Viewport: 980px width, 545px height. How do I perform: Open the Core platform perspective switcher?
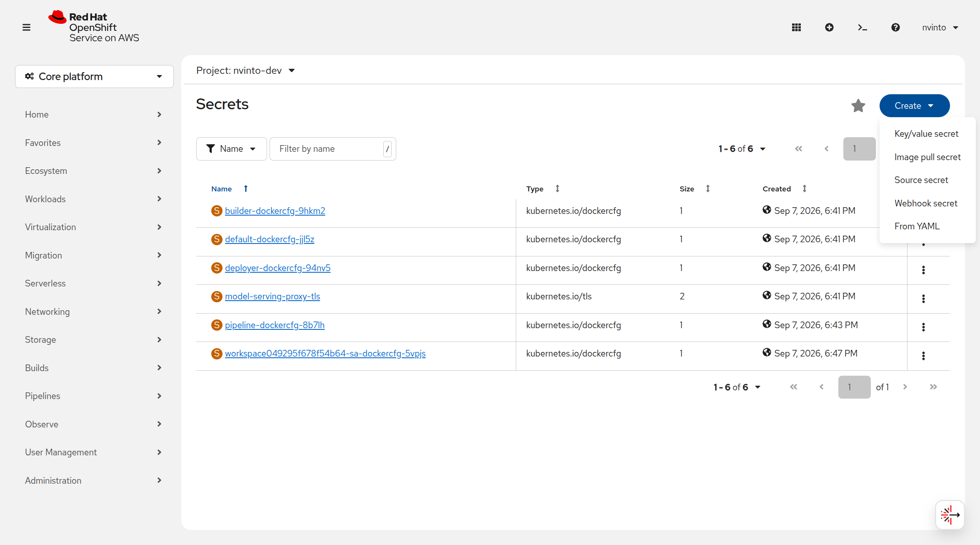pyautogui.click(x=94, y=77)
